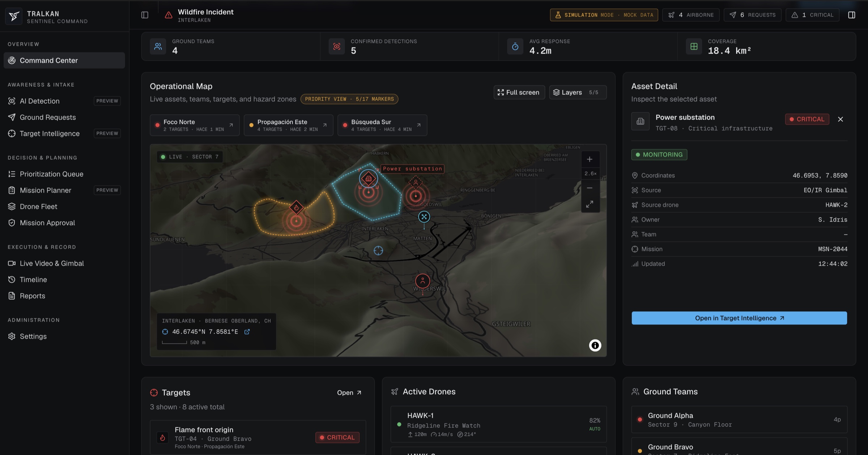Navigate to Target Intelligence
This screenshot has height=455, width=868.
coord(64,133)
